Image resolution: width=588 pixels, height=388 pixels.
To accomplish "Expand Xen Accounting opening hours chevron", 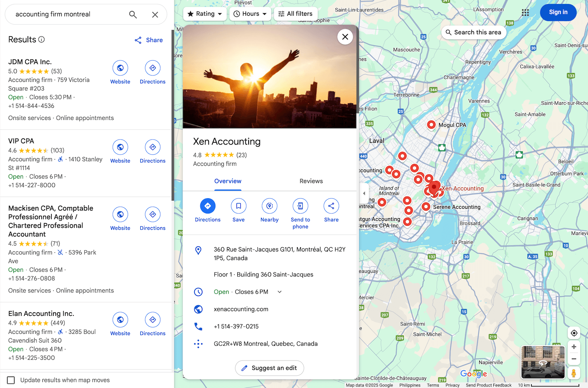I will (x=280, y=292).
